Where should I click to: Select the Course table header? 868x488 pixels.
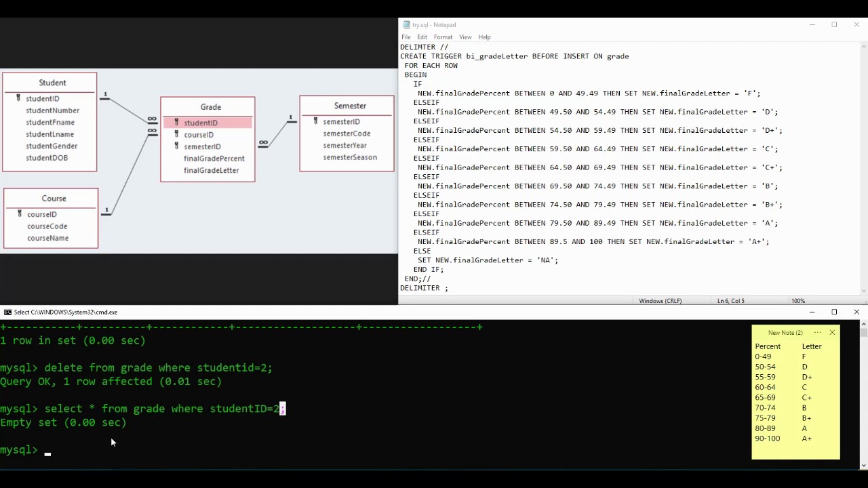click(54, 199)
